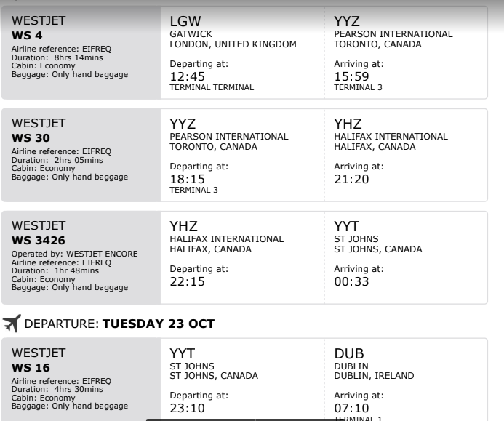Click 'Operated by: WESTJET ENCORE' text
The width and height of the screenshot is (504, 421).
click(x=74, y=254)
